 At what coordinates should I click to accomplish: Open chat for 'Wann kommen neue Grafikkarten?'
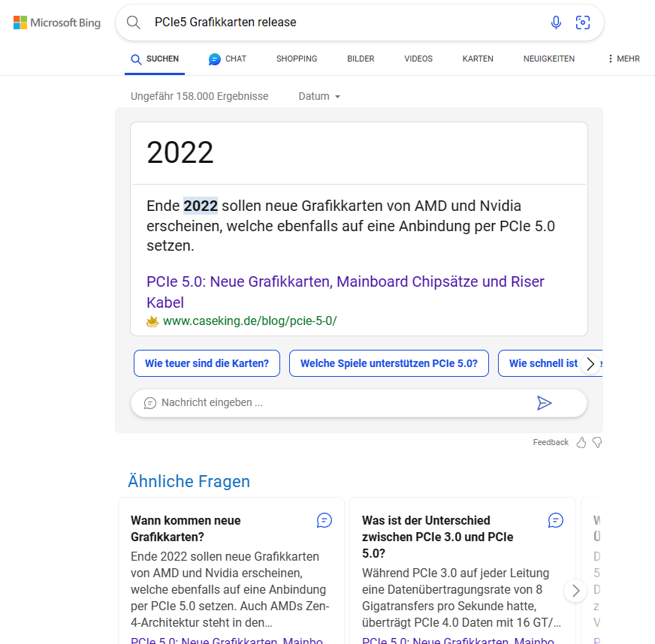(324, 520)
